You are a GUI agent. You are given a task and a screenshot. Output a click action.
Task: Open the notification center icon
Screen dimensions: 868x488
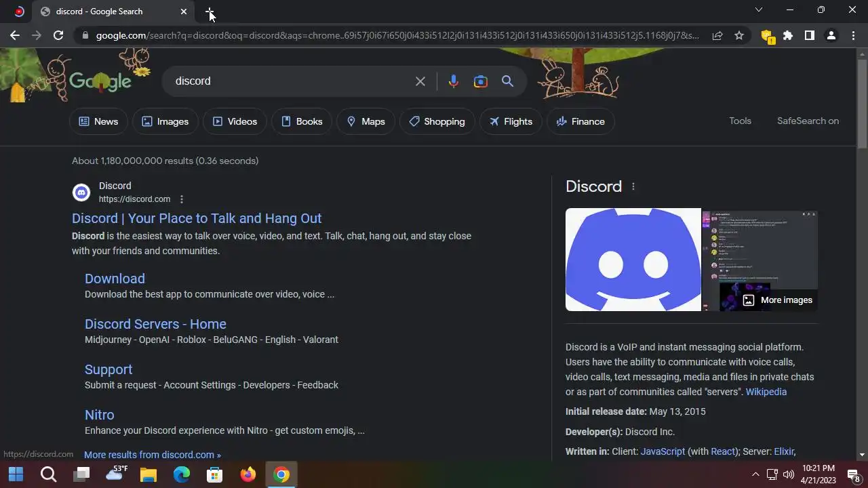click(854, 475)
